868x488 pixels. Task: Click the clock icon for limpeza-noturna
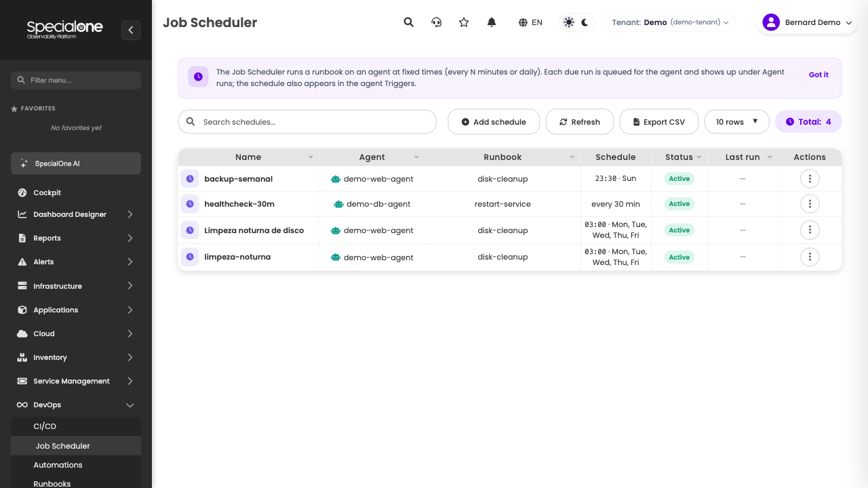[190, 257]
